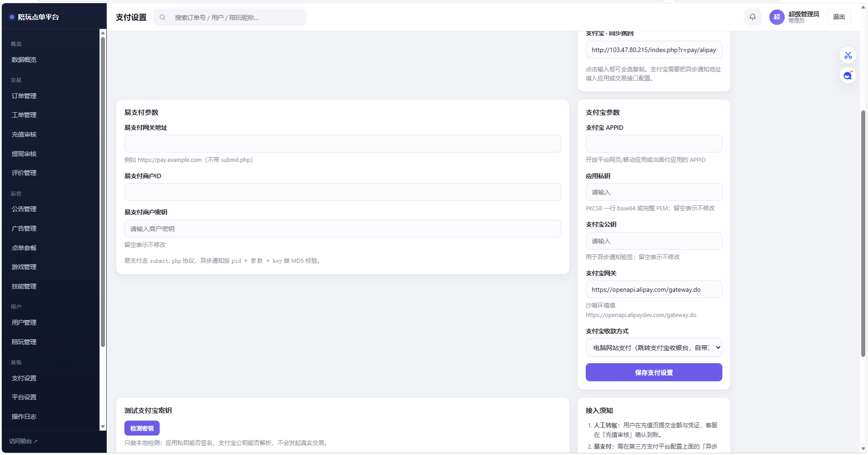Click the 检测密钥 button

point(142,428)
